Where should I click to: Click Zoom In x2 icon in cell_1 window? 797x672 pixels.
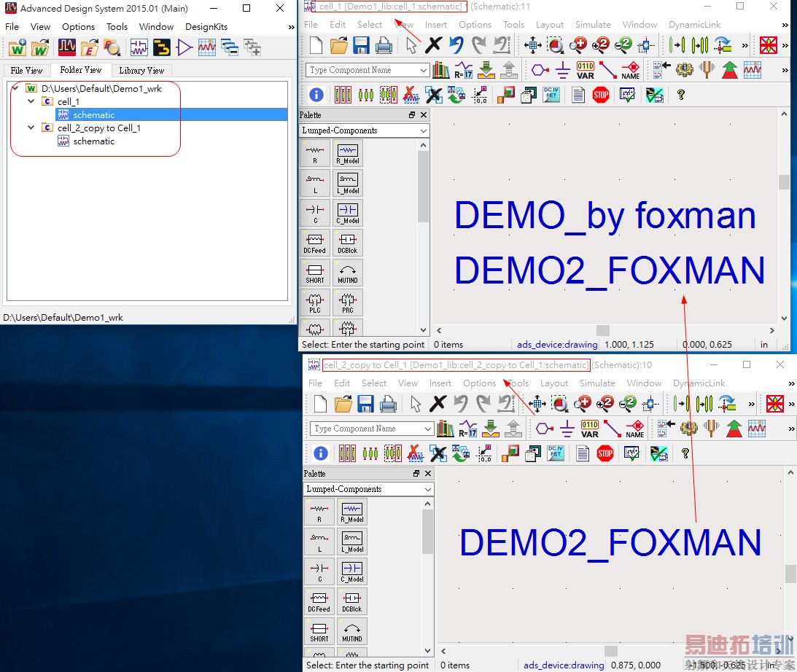pos(601,45)
